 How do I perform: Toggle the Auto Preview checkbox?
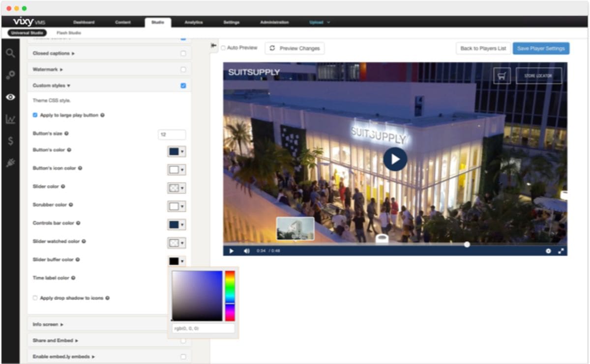(223, 48)
